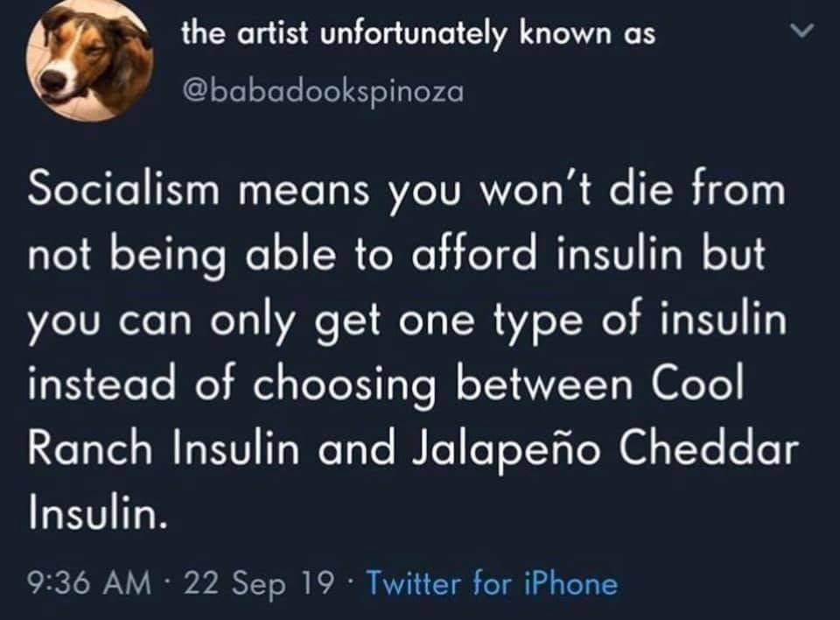The width and height of the screenshot is (840, 620).
Task: Click the 9:36 AM timestamp
Action: point(89,583)
